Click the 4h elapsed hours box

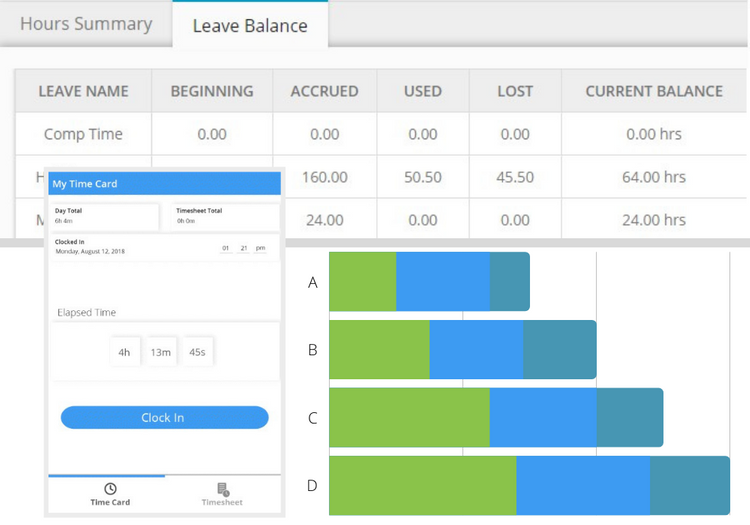(125, 352)
